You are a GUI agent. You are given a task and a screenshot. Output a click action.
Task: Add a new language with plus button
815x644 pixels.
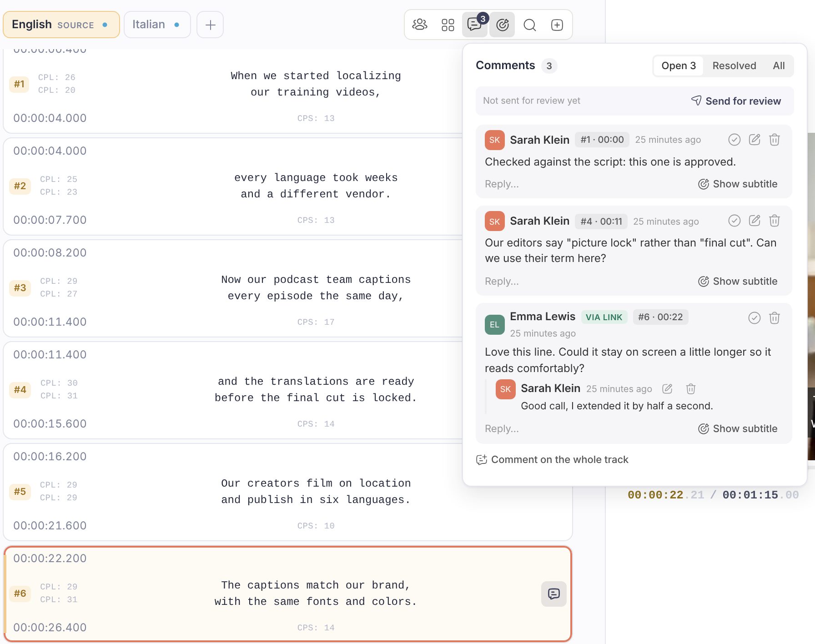pyautogui.click(x=210, y=25)
